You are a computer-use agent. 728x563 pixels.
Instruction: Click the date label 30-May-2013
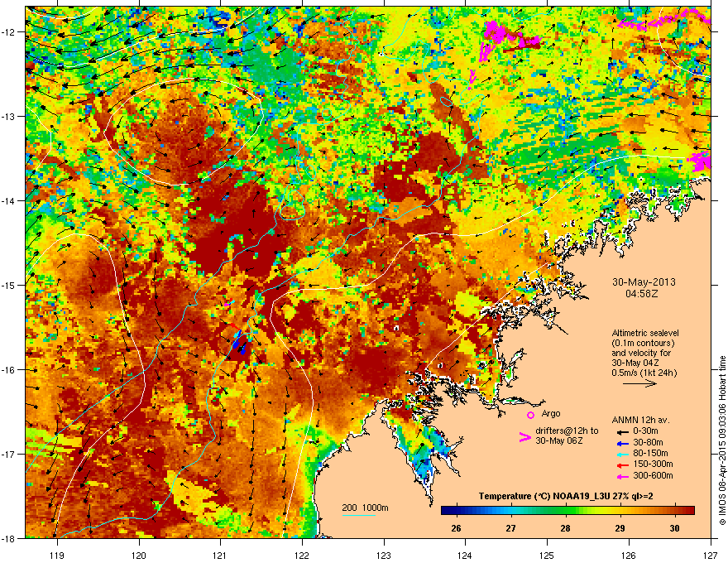point(644,282)
